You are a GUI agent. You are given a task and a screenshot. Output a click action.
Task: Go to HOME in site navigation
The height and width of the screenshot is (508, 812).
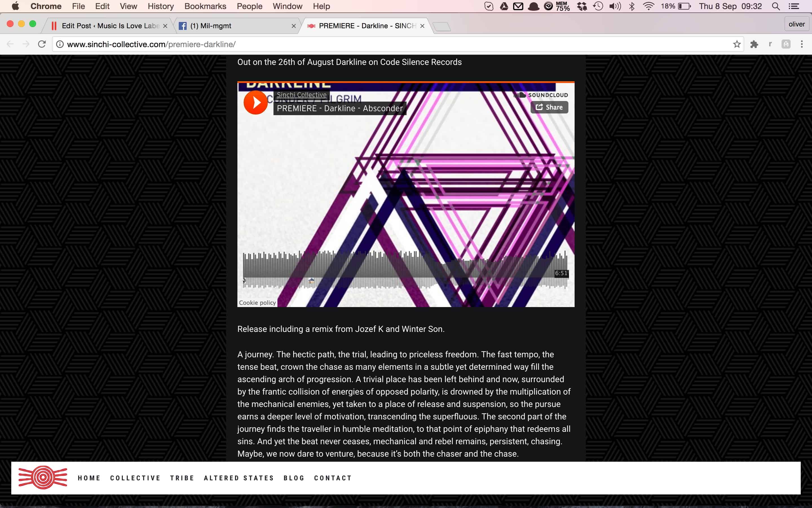pyautogui.click(x=89, y=478)
